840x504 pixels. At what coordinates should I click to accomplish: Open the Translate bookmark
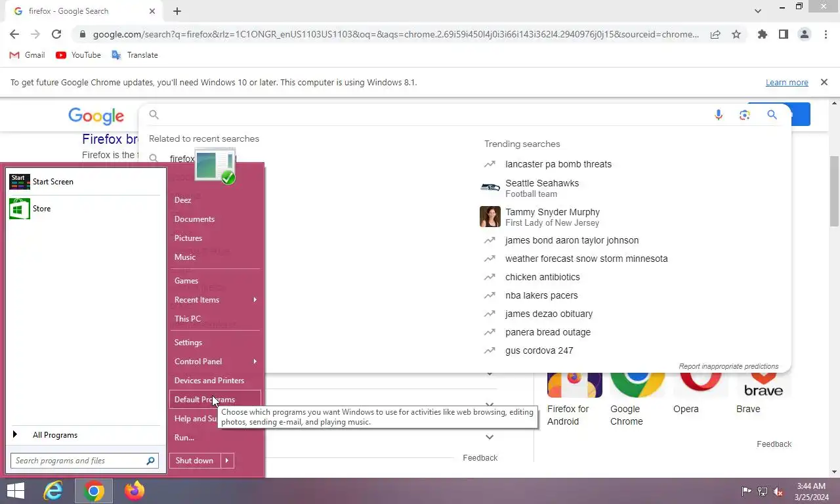(135, 55)
